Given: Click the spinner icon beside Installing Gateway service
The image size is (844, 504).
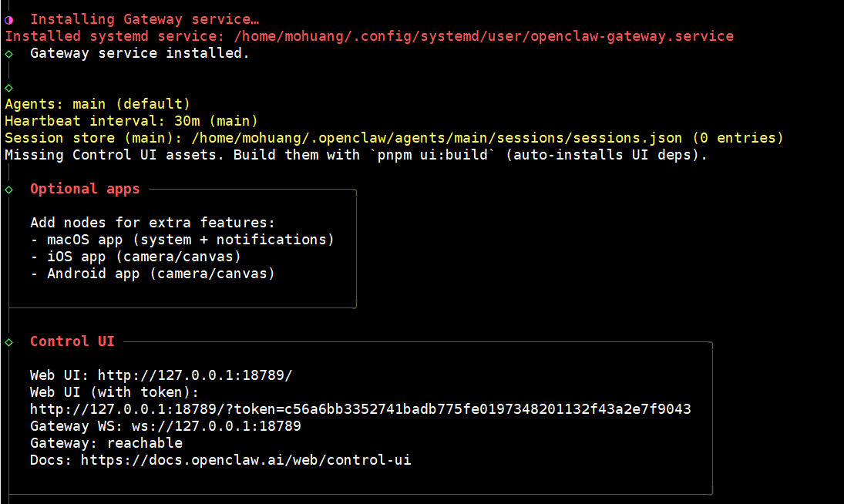Looking at the screenshot, I should click(x=9, y=19).
